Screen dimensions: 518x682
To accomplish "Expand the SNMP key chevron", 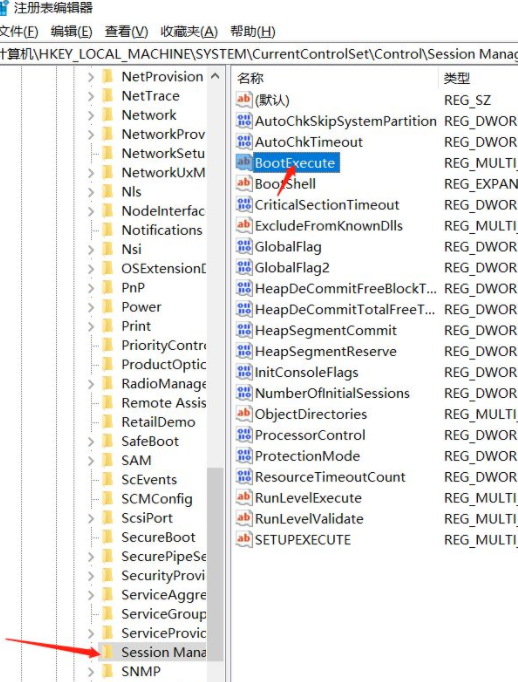I will point(91,672).
